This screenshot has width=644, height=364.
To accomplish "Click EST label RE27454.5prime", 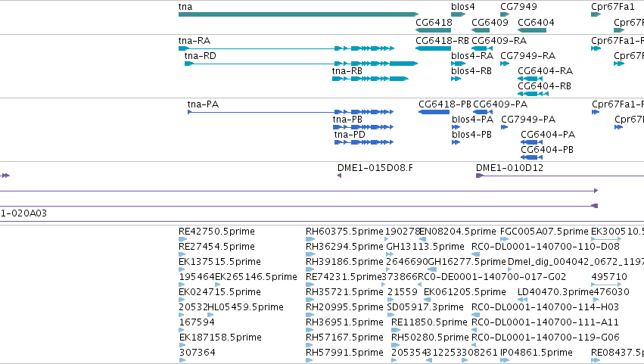I will tap(216, 247).
